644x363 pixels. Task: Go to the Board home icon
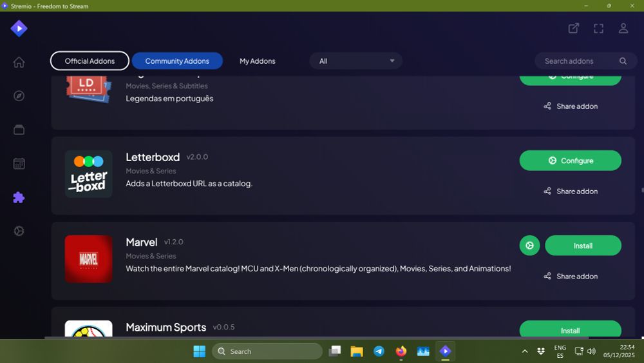coord(19,62)
